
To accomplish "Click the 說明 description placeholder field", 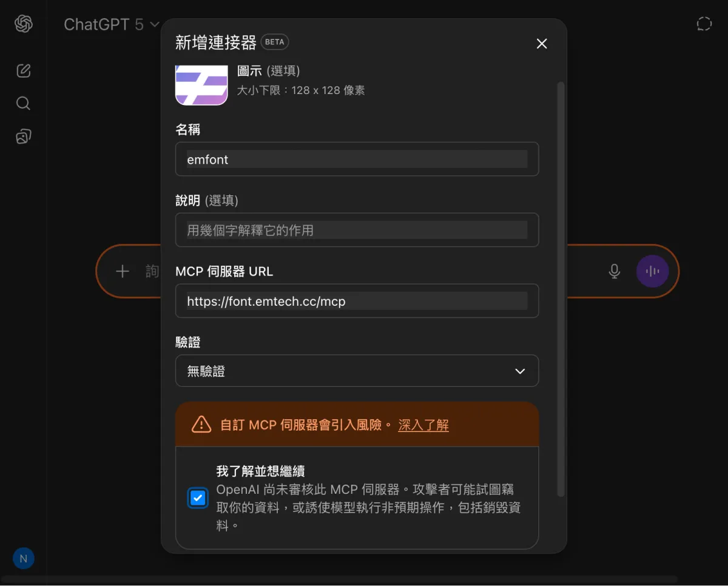I will click(x=357, y=230).
